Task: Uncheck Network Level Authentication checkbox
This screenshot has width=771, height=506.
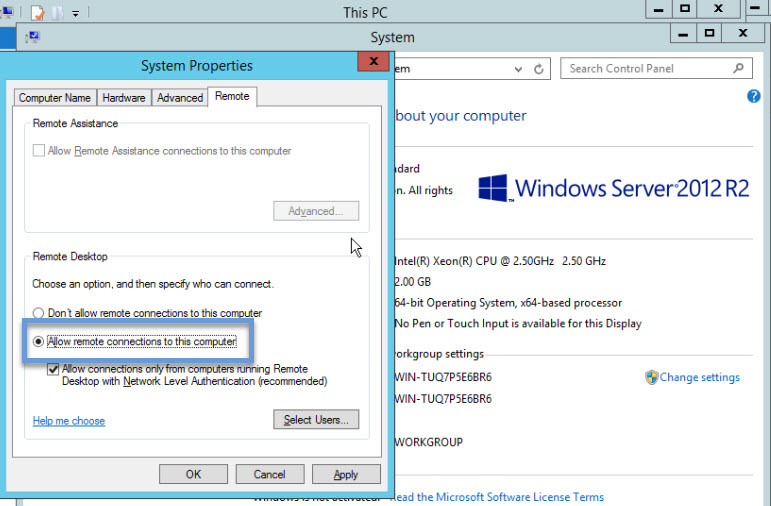Action: pos(53,370)
